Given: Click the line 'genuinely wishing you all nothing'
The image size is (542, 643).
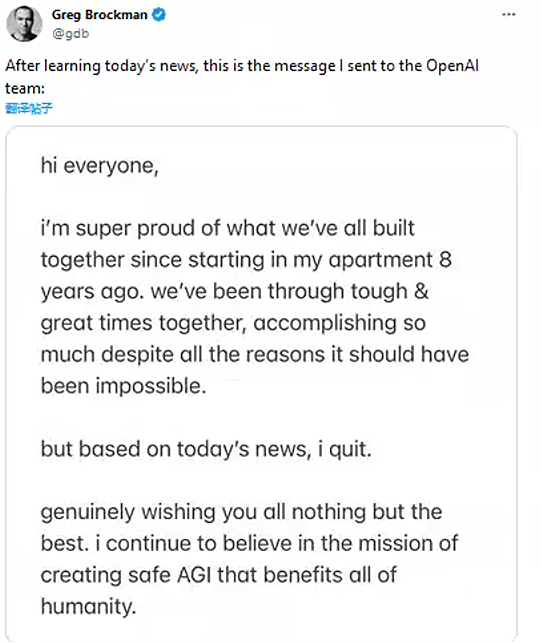Looking at the screenshot, I should (x=241, y=512).
